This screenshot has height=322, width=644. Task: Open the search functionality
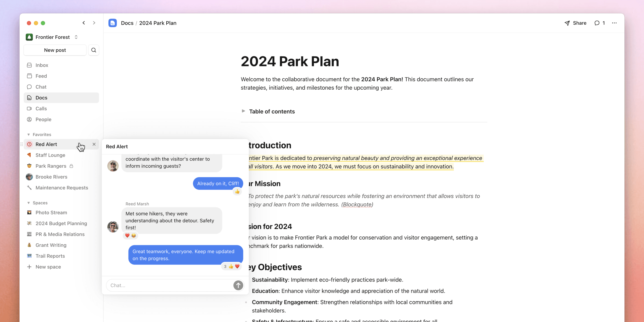93,50
